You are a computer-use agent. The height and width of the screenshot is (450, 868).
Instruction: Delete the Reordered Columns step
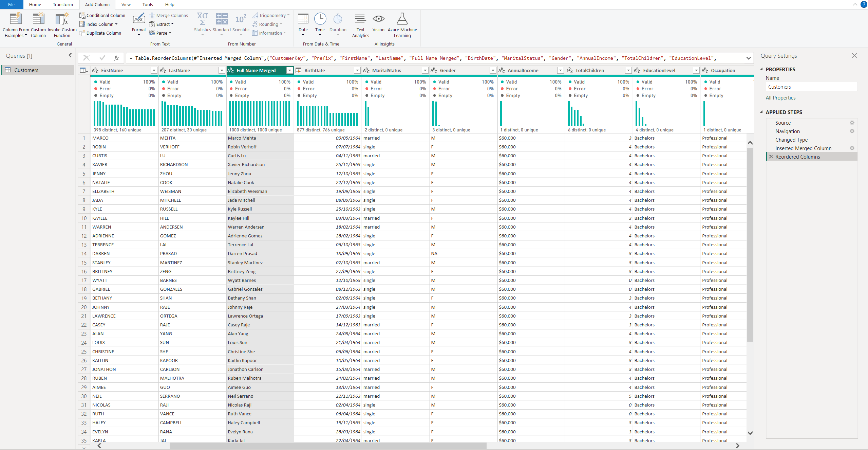[x=771, y=157]
